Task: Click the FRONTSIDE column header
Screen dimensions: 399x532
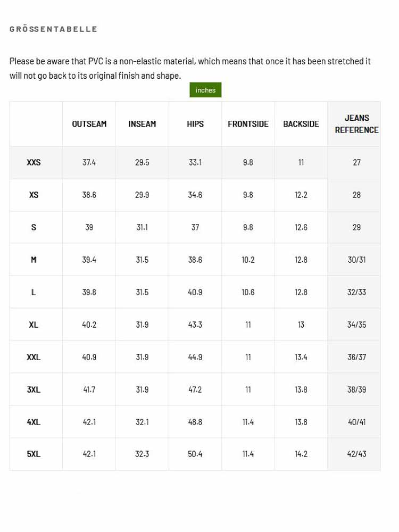Action: [x=248, y=124]
